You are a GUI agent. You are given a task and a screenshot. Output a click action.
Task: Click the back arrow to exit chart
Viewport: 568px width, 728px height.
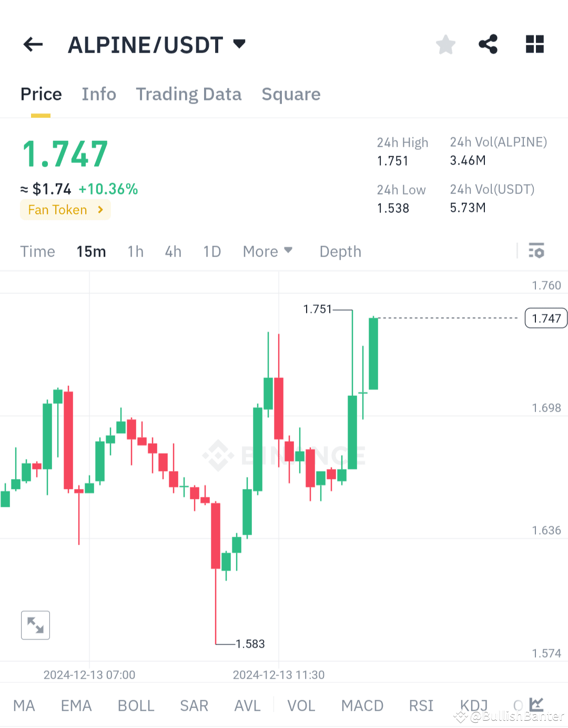click(33, 44)
